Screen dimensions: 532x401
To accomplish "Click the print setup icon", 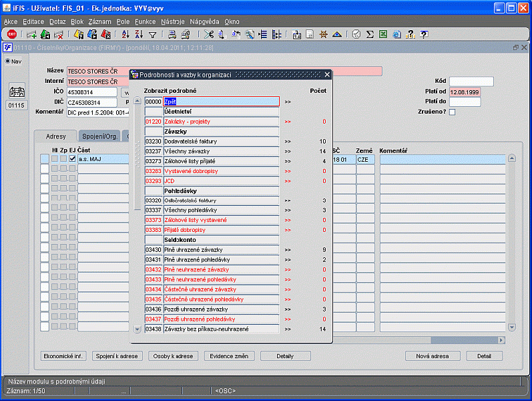I will tap(186, 34).
